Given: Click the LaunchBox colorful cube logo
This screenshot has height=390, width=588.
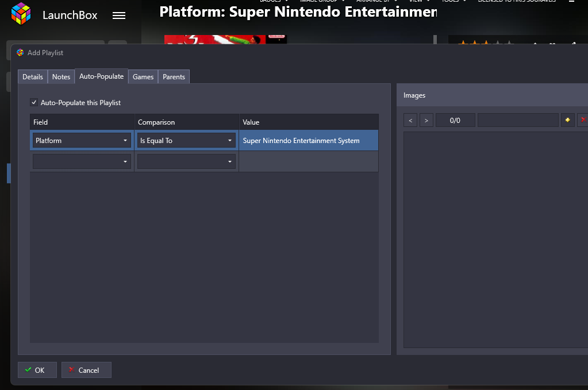Looking at the screenshot, I should pos(21,13).
